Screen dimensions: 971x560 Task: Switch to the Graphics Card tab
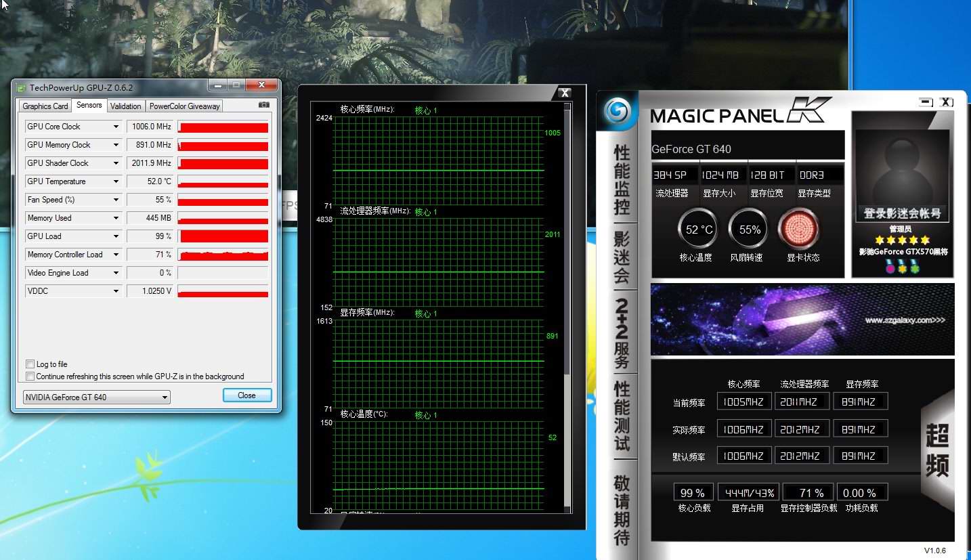click(45, 106)
